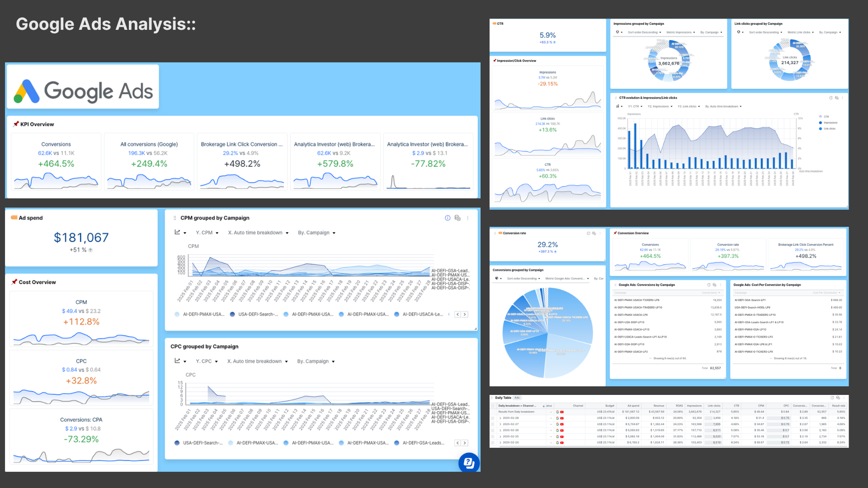The width and height of the screenshot is (868, 488).
Task: Expand the 2025-02-27 row in Daily Table
Action: (x=500, y=424)
